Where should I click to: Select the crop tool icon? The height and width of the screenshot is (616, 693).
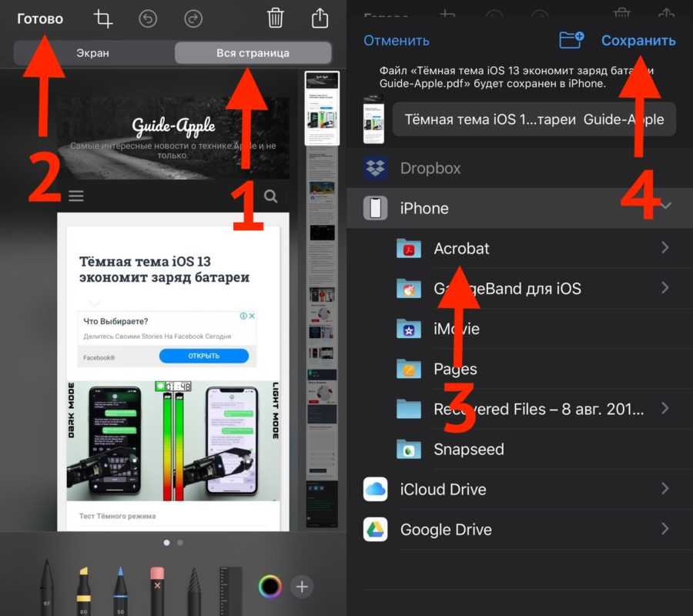[x=102, y=19]
